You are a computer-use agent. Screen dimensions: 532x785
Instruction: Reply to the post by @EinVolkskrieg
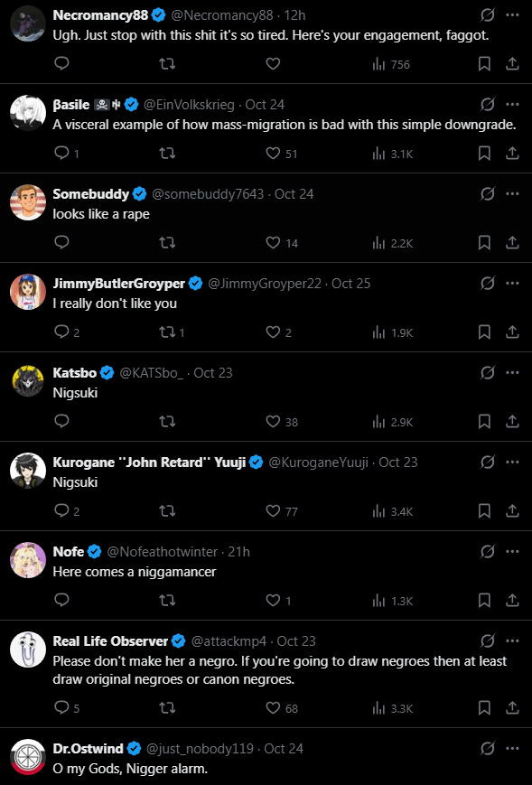(x=66, y=154)
